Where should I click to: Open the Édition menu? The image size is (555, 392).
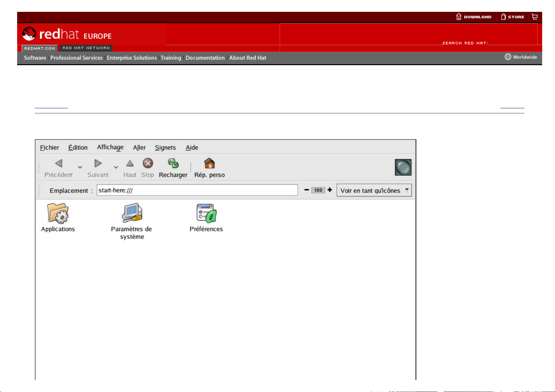(78, 147)
